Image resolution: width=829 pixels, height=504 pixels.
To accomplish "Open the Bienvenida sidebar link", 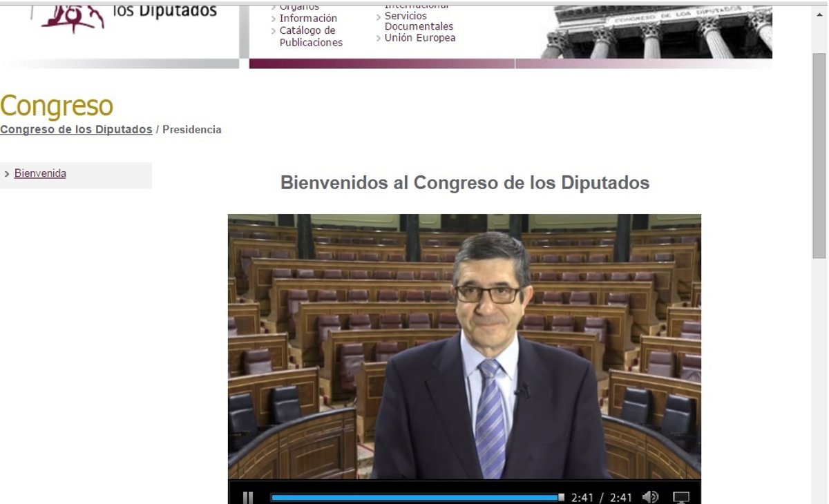I will pos(40,173).
